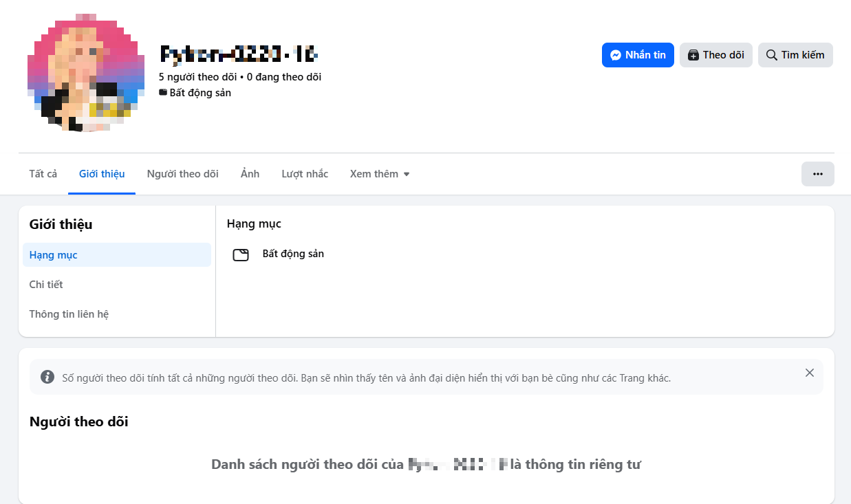Open the Người theo dõi tab

[182, 174]
